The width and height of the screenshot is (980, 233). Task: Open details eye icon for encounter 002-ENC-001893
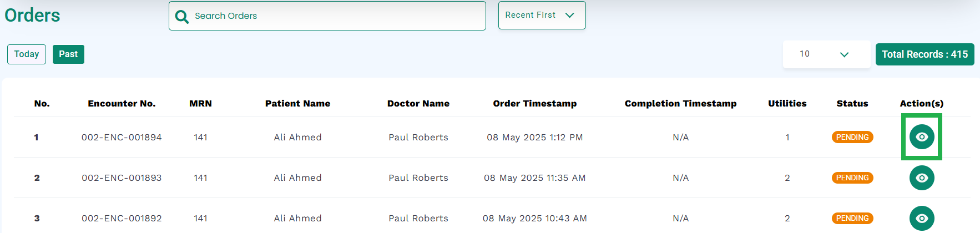922,178
